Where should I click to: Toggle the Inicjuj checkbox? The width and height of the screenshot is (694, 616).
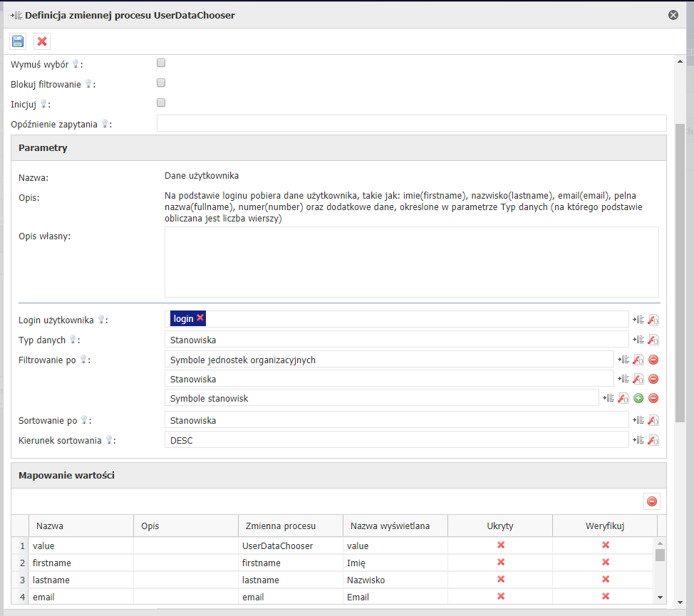point(161,103)
